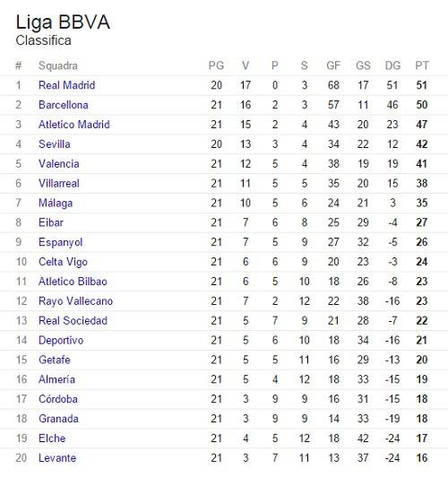This screenshot has height=478, width=448.
Task: Select Eibar in the table
Action: (51, 222)
